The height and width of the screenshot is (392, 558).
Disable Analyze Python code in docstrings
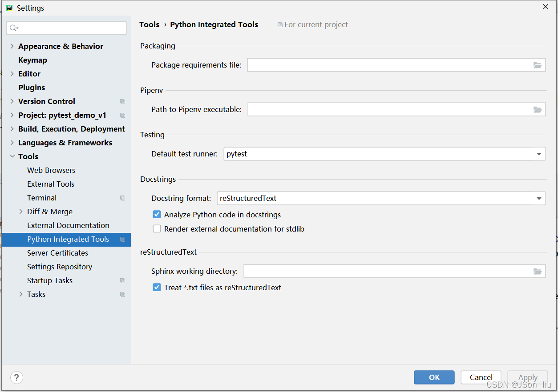tap(157, 215)
